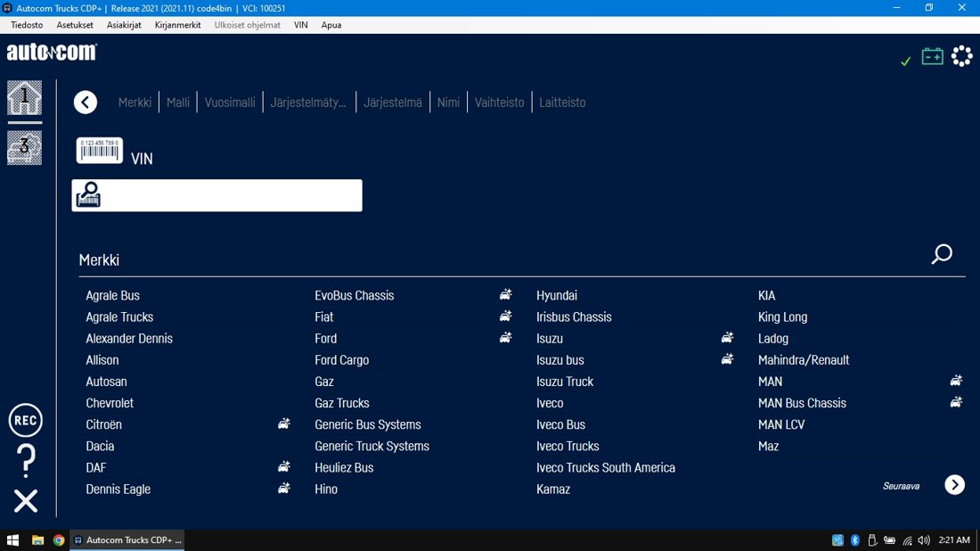Click the vehicle icon beside Isuzu
980x551 pixels.
click(728, 338)
